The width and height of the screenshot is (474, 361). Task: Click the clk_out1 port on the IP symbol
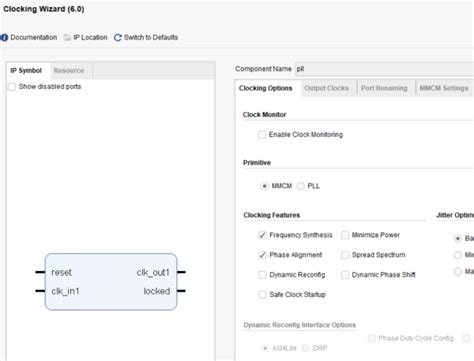pyautogui.click(x=153, y=272)
